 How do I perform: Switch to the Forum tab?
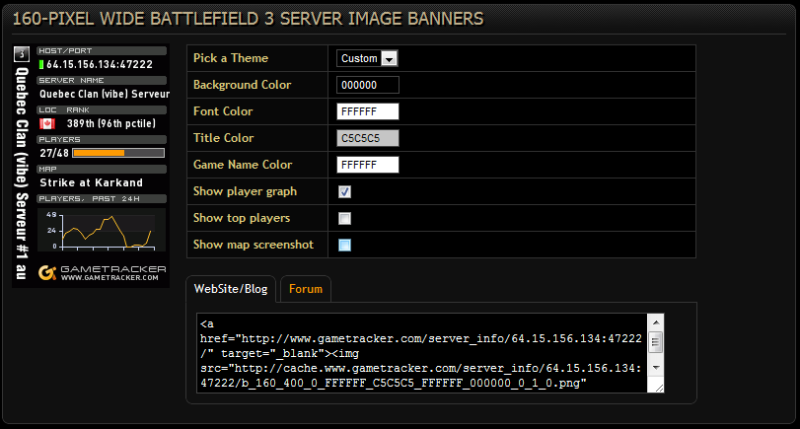point(306,289)
